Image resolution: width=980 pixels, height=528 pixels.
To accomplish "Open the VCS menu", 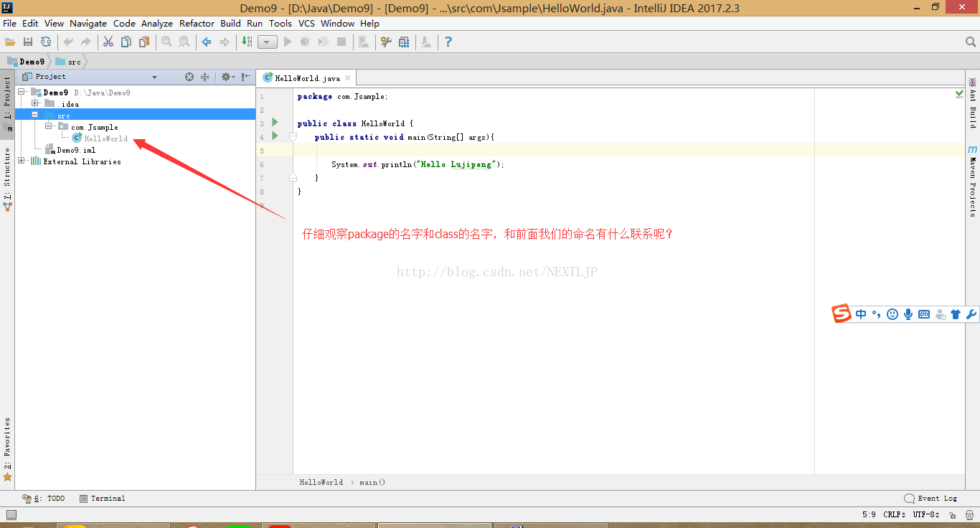I will coord(306,23).
